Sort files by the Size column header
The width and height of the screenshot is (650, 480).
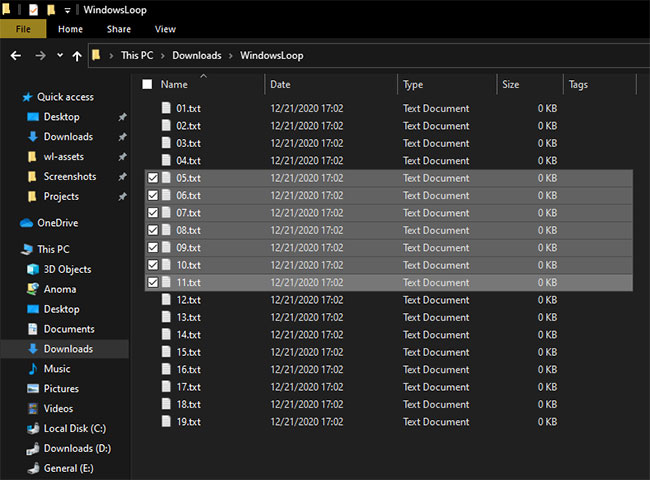[530, 85]
